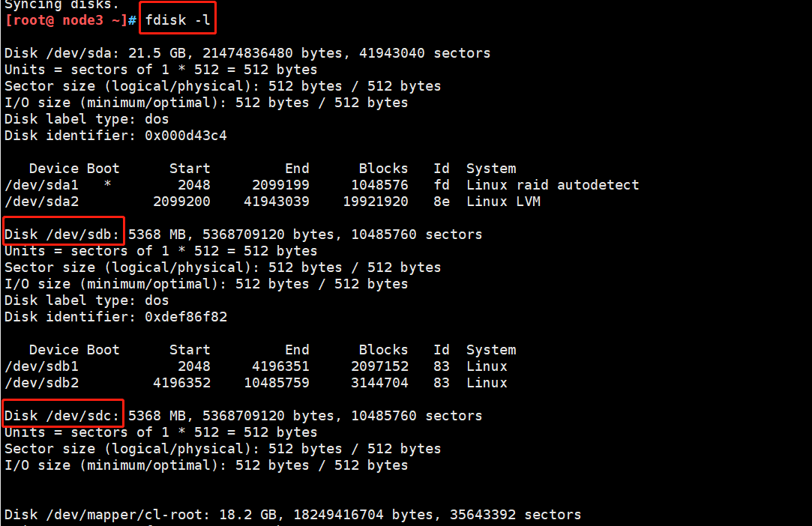Image resolution: width=812 pixels, height=526 pixels.
Task: Click the 'fdisk -l' command text
Action: [178, 19]
